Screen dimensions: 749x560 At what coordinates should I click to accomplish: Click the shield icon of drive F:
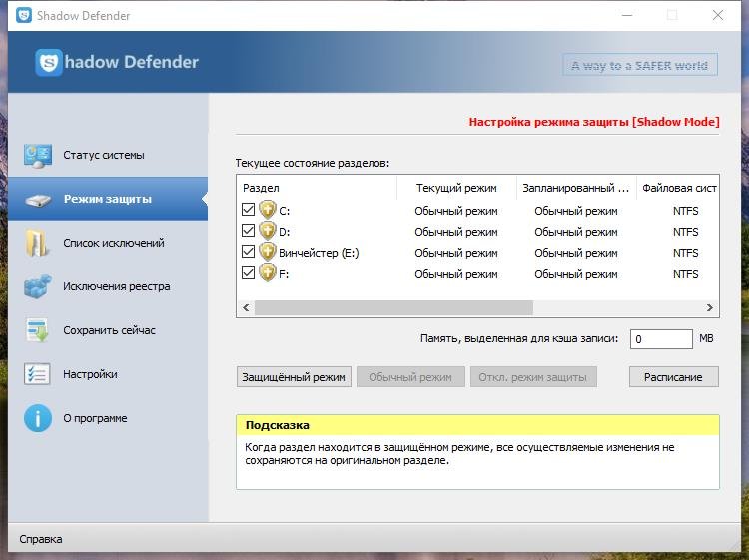(268, 273)
